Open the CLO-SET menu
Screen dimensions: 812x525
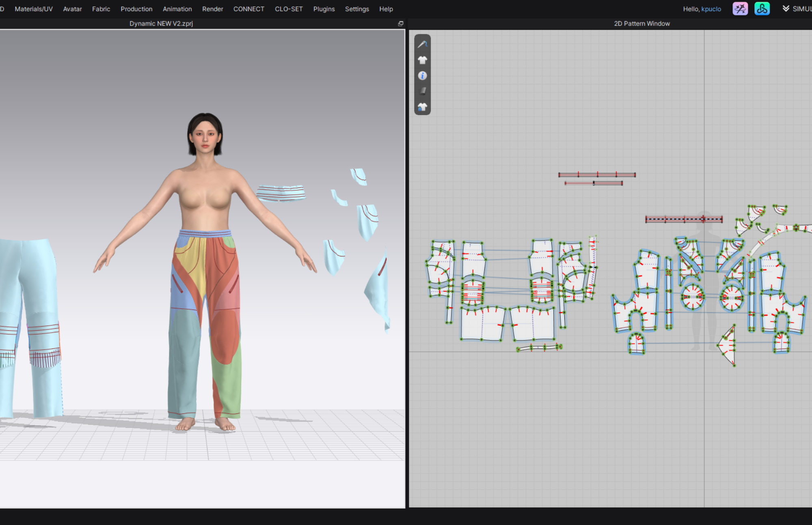pos(289,9)
